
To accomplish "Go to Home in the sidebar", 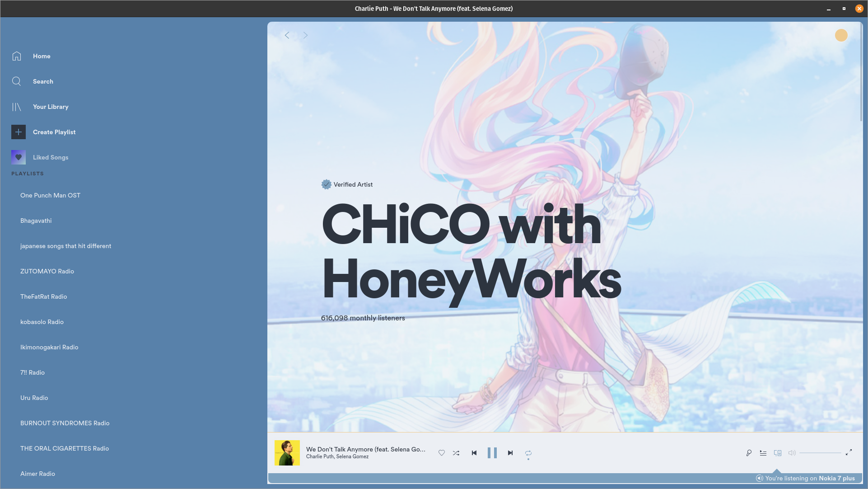I will click(x=17, y=56).
